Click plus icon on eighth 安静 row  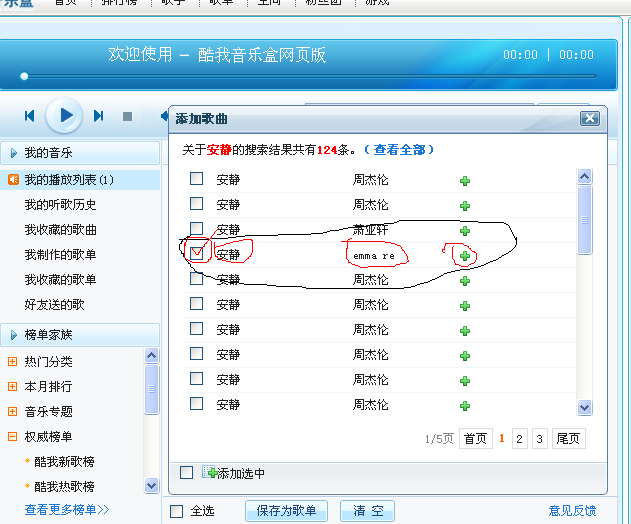click(465, 355)
